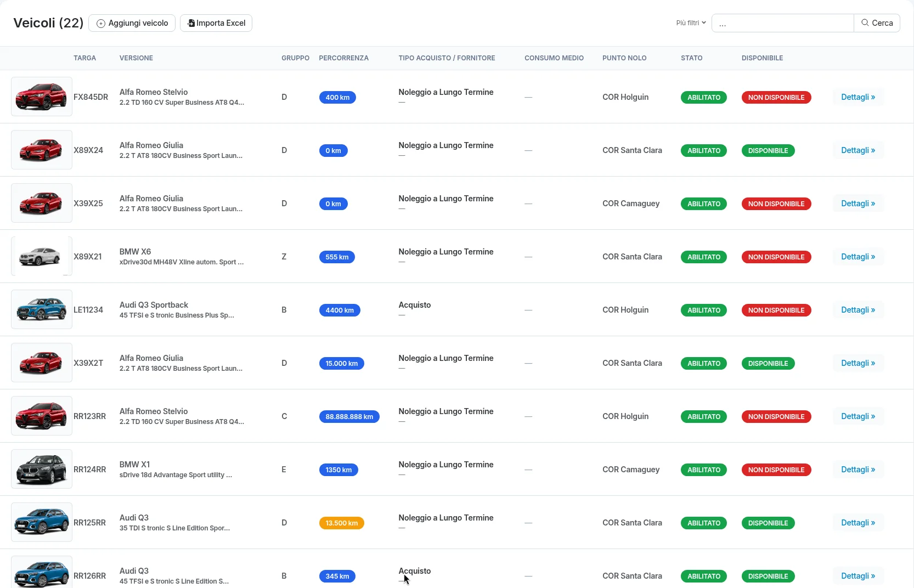Click the Cerca search button

click(877, 23)
